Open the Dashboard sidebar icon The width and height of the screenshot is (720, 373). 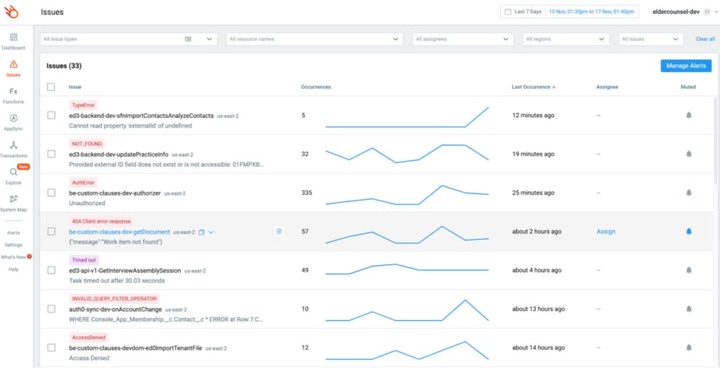[x=13, y=37]
